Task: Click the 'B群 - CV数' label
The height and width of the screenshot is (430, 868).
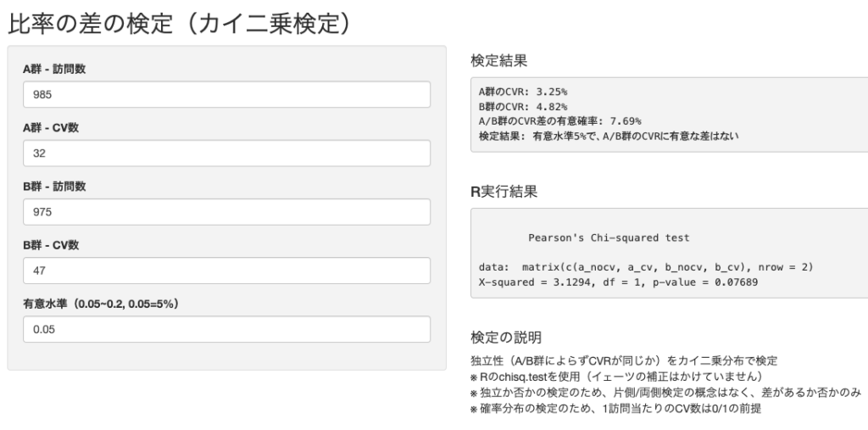Action: pos(51,245)
